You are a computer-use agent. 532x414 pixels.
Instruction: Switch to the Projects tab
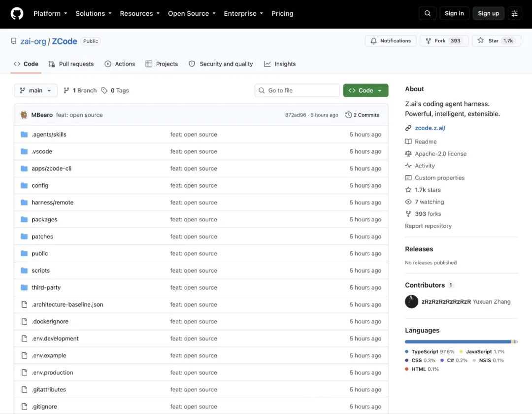[x=162, y=64]
